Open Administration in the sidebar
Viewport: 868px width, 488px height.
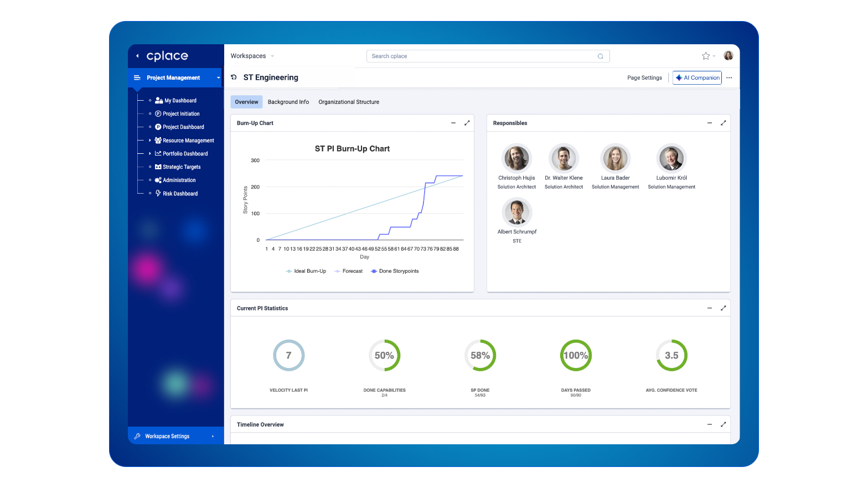pos(179,180)
